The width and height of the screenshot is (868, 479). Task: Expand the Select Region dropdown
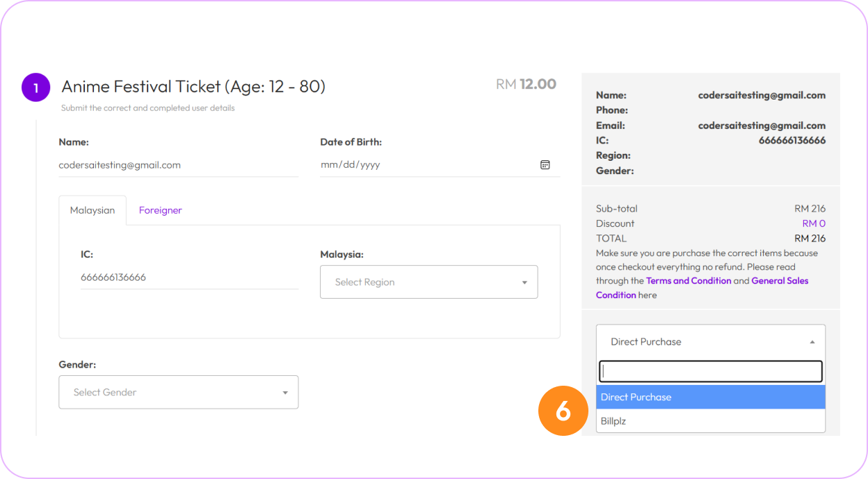point(428,282)
